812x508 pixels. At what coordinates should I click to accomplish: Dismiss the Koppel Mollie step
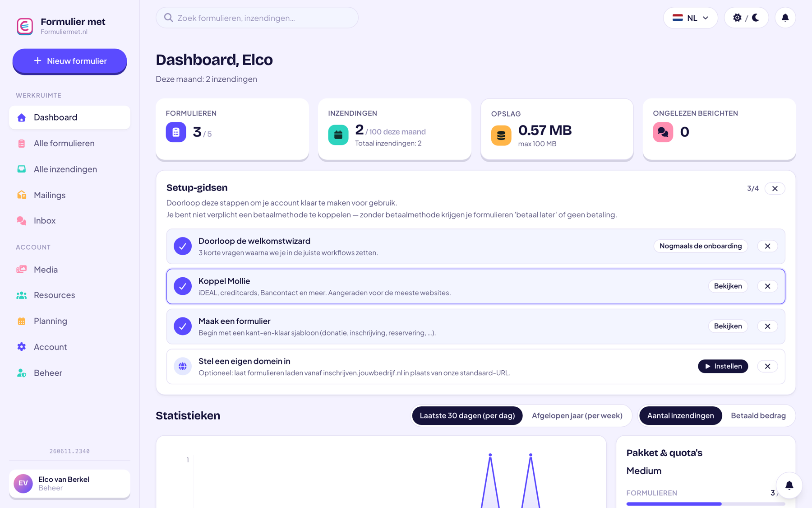pos(767,286)
